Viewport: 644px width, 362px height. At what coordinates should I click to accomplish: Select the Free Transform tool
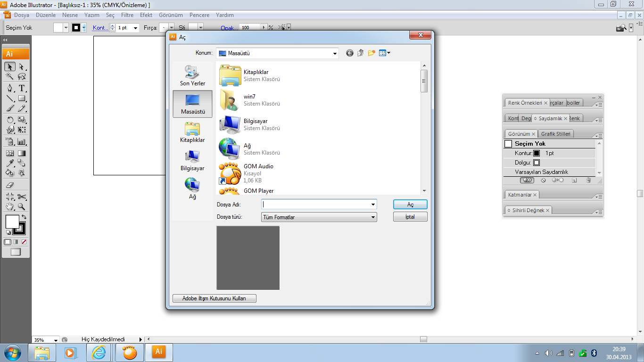pos(22,130)
